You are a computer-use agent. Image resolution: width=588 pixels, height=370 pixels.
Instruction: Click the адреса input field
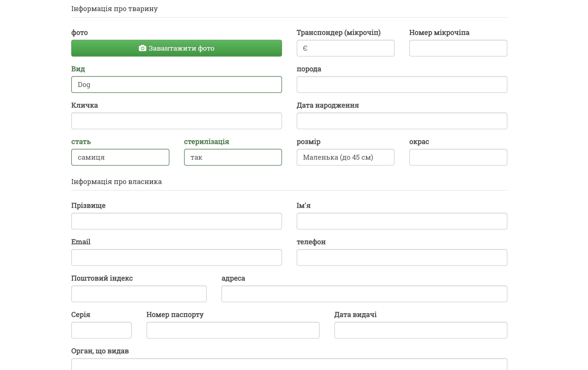(x=364, y=294)
